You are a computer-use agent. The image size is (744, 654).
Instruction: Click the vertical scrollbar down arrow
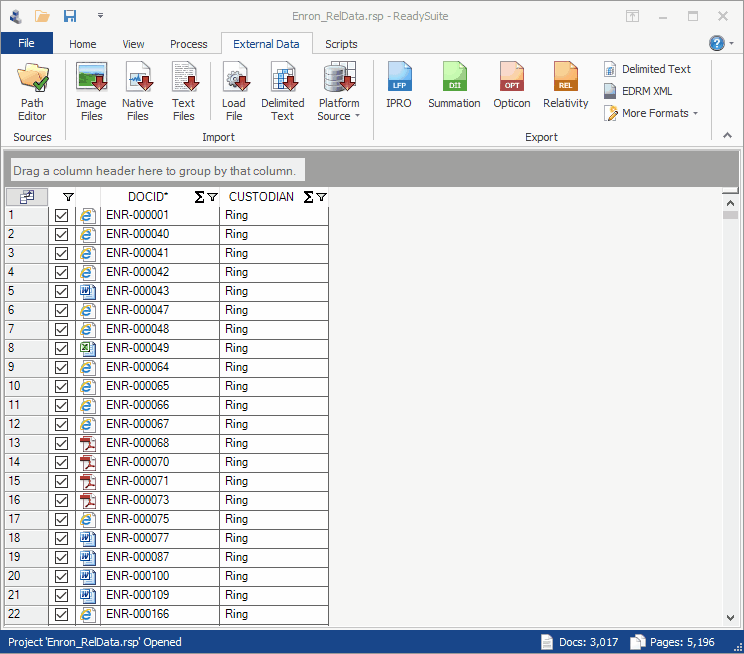point(730,617)
